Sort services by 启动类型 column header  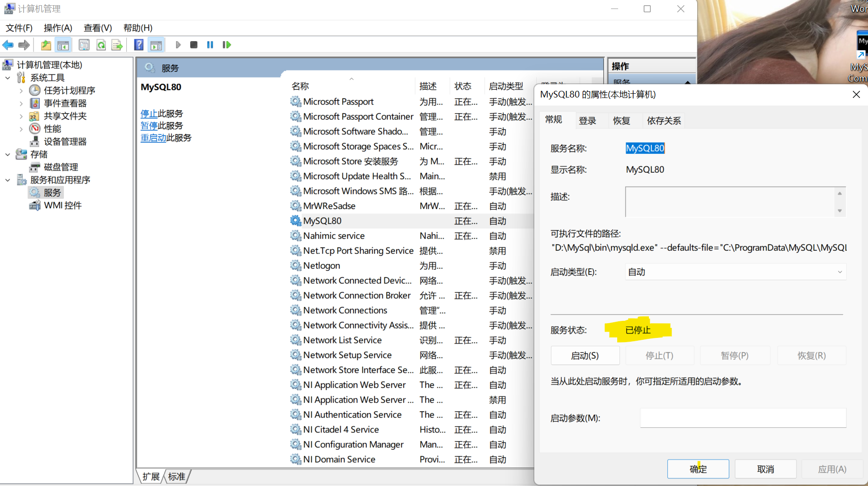[x=510, y=86]
